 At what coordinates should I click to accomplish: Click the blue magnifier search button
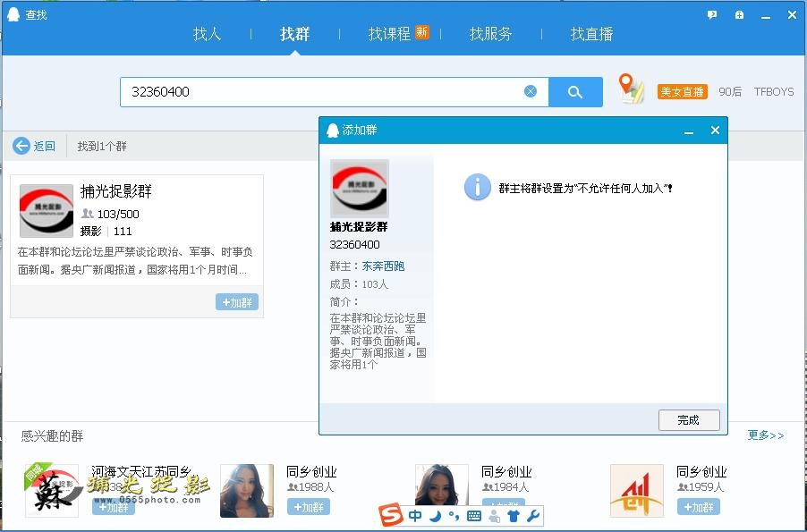pos(575,91)
